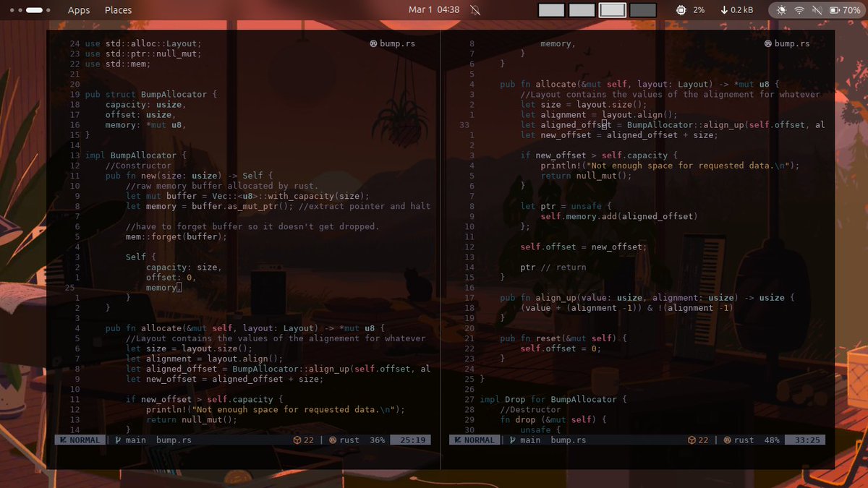Click 'main' branch name in right statusline
The image size is (868, 488).
click(x=530, y=440)
